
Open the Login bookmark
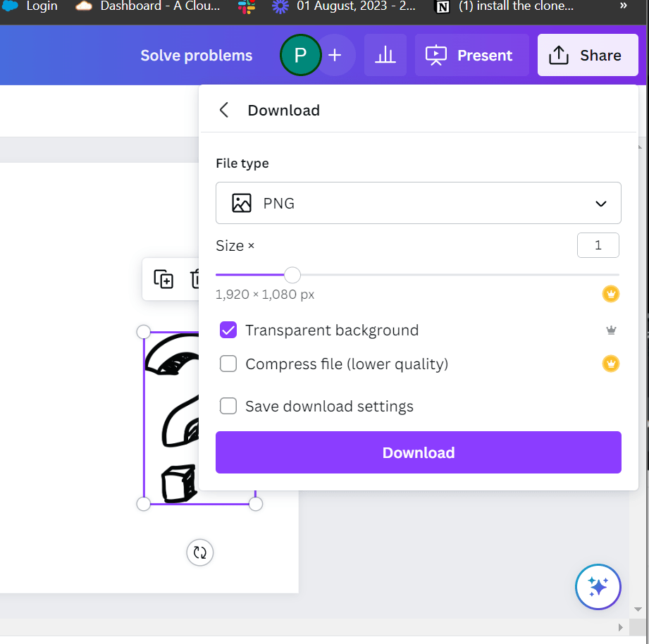pos(30,6)
